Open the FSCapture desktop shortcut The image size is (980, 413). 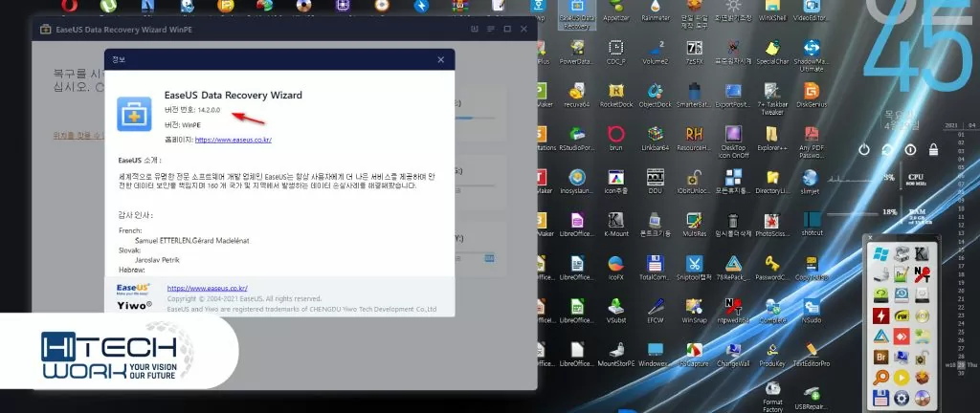pos(694,354)
